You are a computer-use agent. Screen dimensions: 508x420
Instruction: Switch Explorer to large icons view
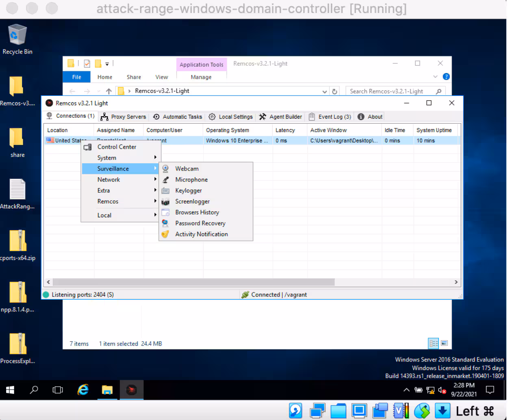click(445, 344)
